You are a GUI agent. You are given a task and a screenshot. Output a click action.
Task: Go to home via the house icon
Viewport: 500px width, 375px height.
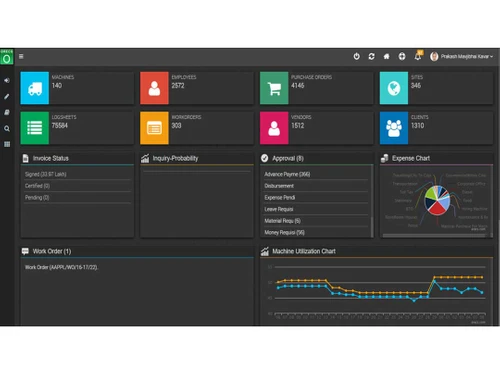point(386,56)
